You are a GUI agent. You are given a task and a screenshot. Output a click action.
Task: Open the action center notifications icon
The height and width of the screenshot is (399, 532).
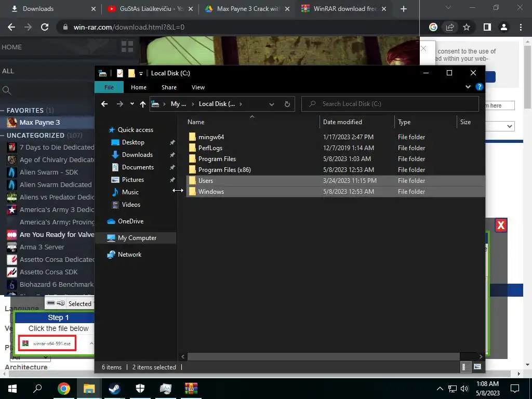[515, 388]
